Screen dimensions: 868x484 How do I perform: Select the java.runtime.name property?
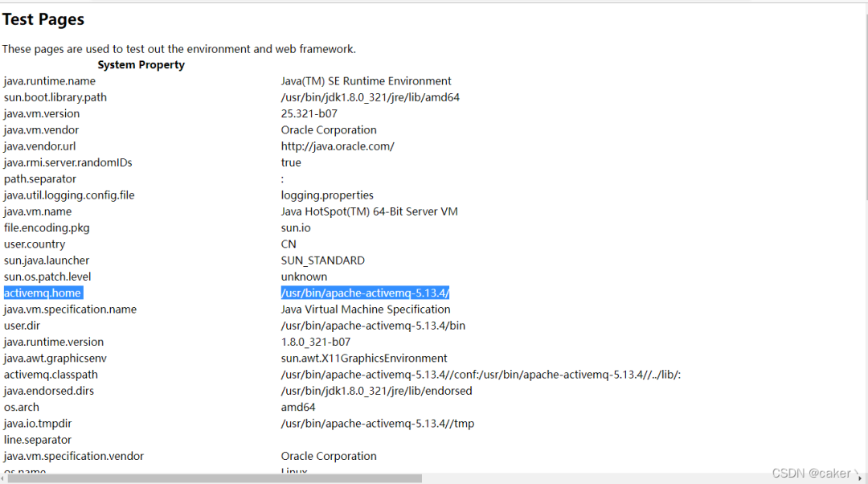(x=50, y=81)
